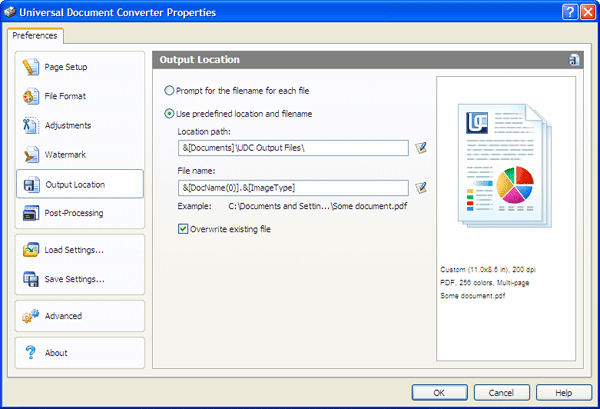
Task: Click the title bar help question button
Action: pos(569,12)
